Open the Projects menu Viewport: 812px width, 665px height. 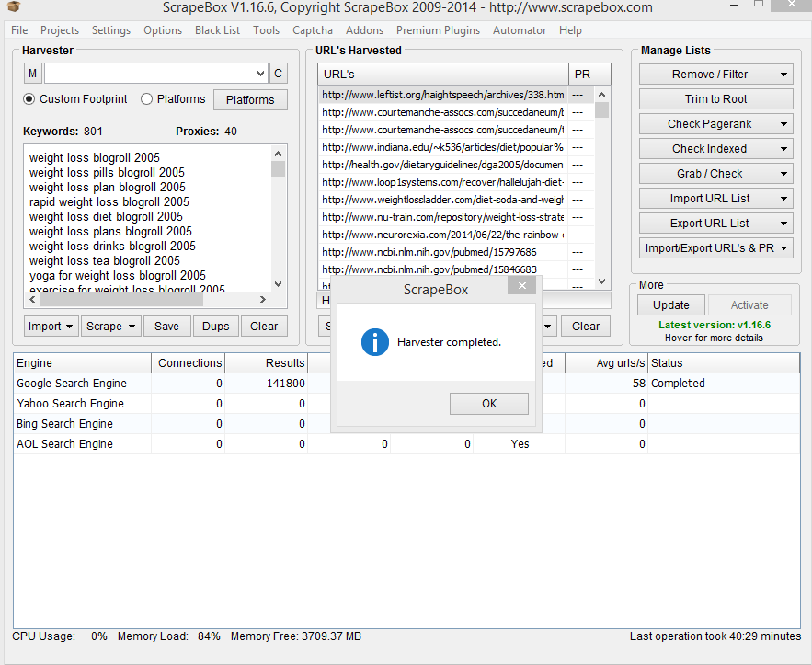click(60, 30)
